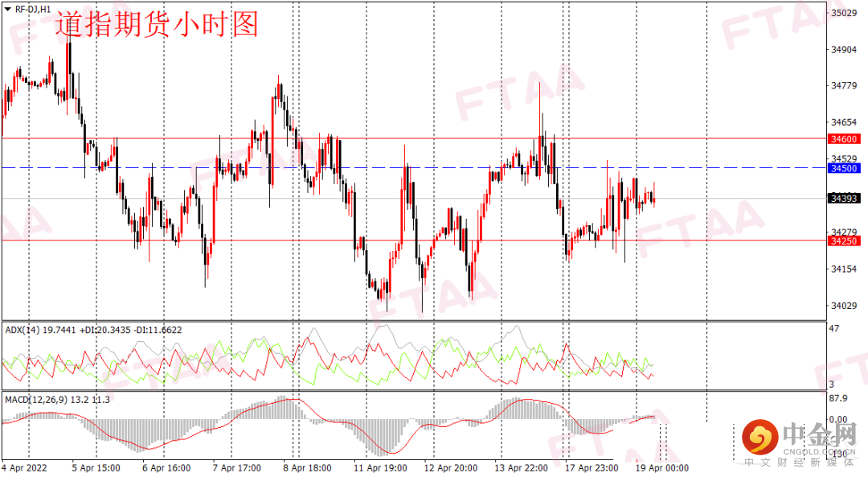Select the MACD(12,26,9) indicator label

(38, 397)
